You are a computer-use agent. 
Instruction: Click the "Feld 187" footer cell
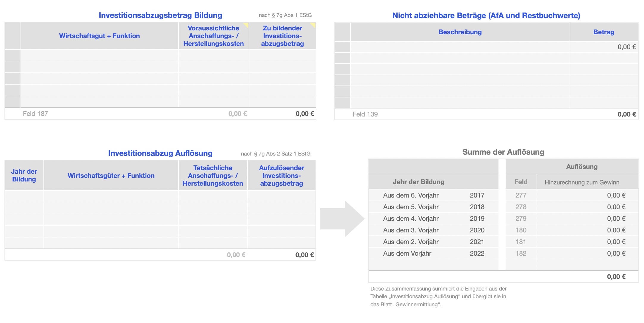tap(35, 114)
